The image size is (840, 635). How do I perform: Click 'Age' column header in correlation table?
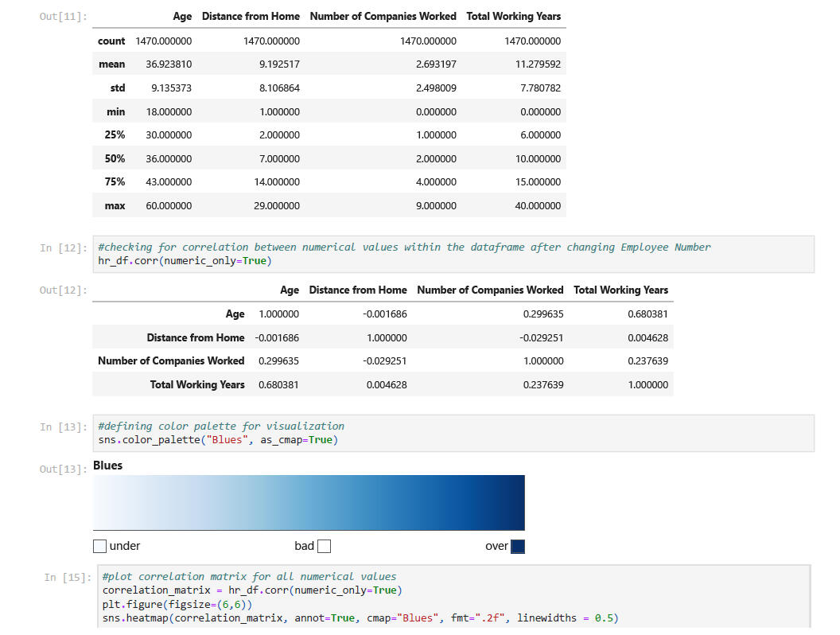290,290
